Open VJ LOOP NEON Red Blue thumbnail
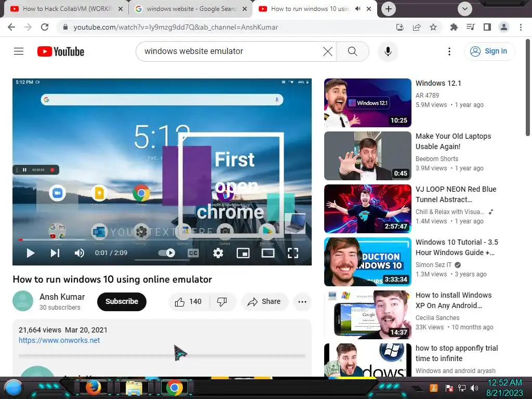The image size is (532, 399). [x=367, y=209]
